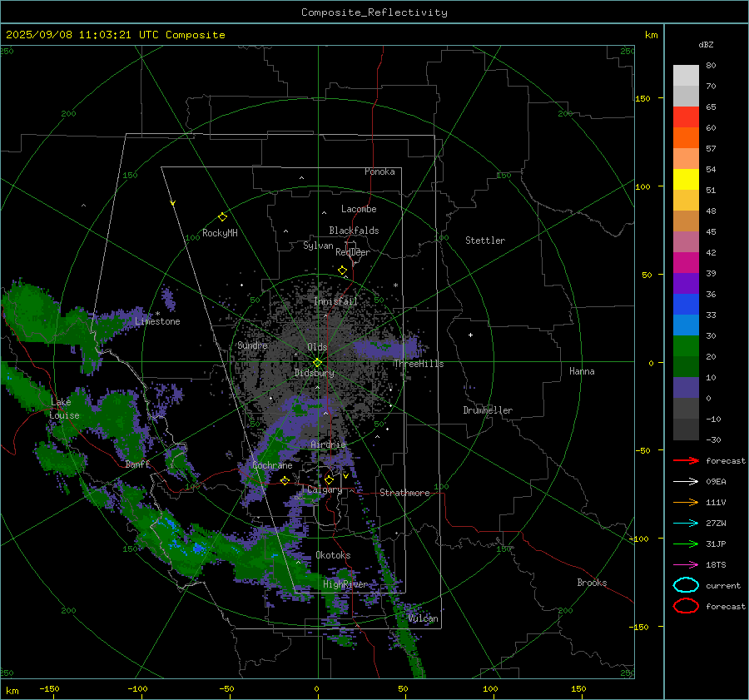749x700 pixels.
Task: Click the Vulcan town label
Action: click(424, 618)
